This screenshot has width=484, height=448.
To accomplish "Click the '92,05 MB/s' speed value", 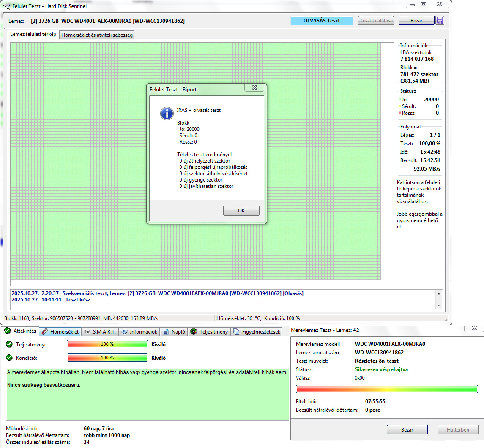I will click(427, 168).
